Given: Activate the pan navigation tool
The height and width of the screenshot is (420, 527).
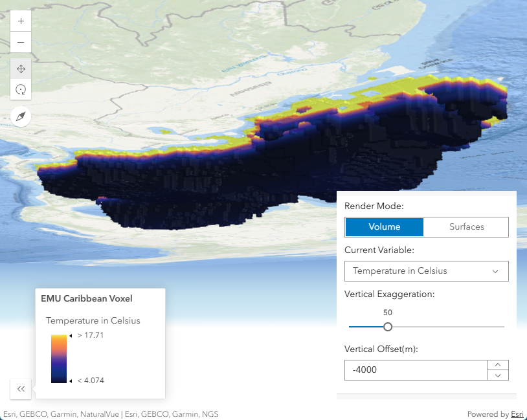Looking at the screenshot, I should pos(21,69).
